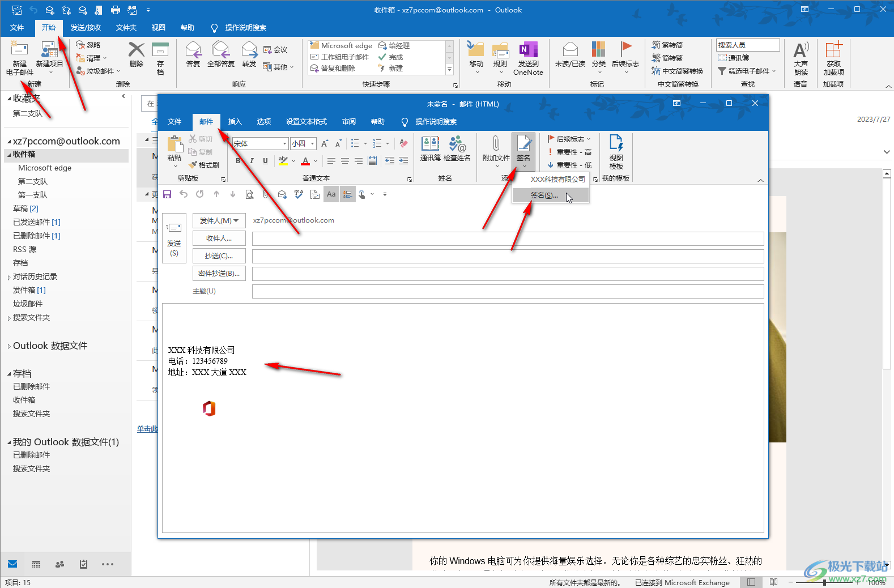The width and height of the screenshot is (894, 588).
Task: Click the Clear Formatting eraser icon
Action: 403,143
